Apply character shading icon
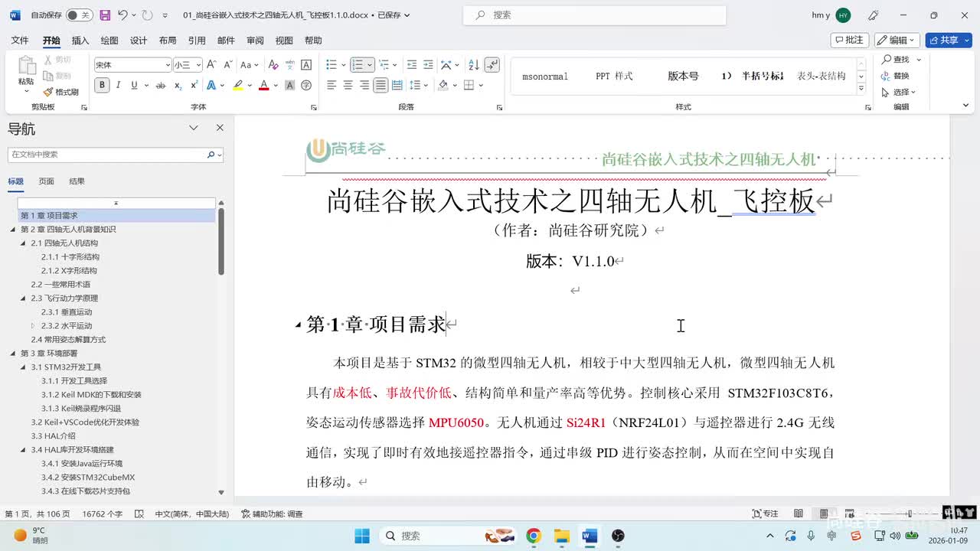 290,85
